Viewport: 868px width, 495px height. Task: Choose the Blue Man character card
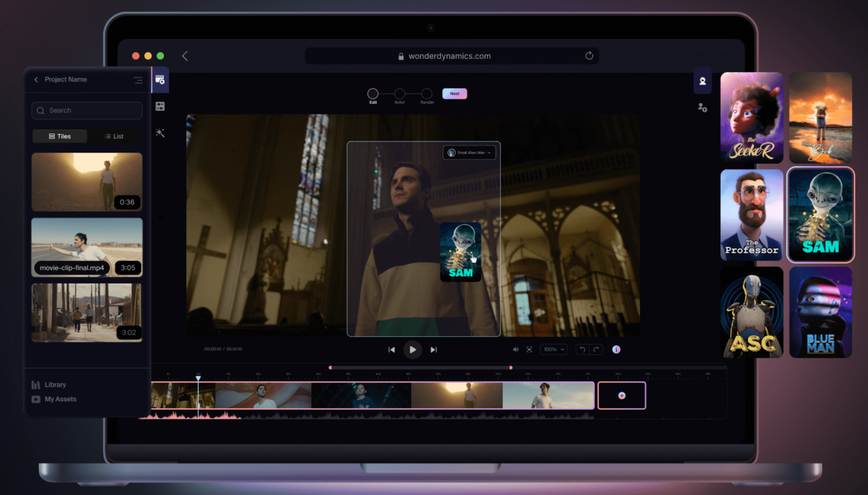(x=821, y=312)
